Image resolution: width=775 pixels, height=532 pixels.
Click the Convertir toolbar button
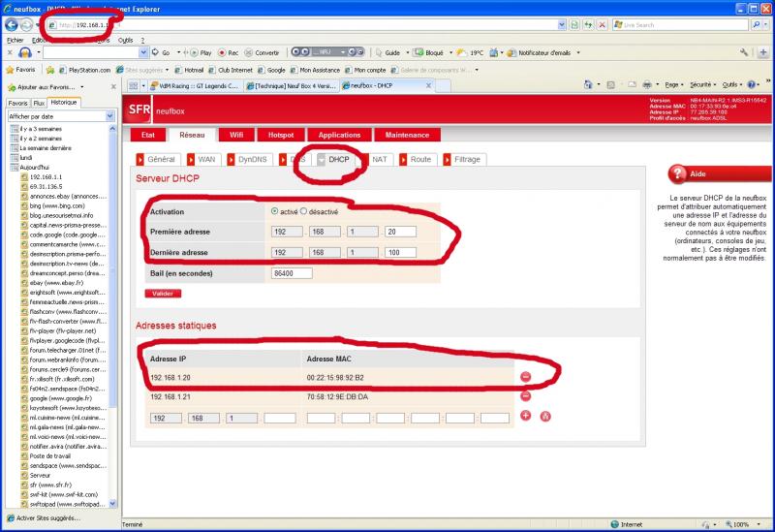click(262, 52)
